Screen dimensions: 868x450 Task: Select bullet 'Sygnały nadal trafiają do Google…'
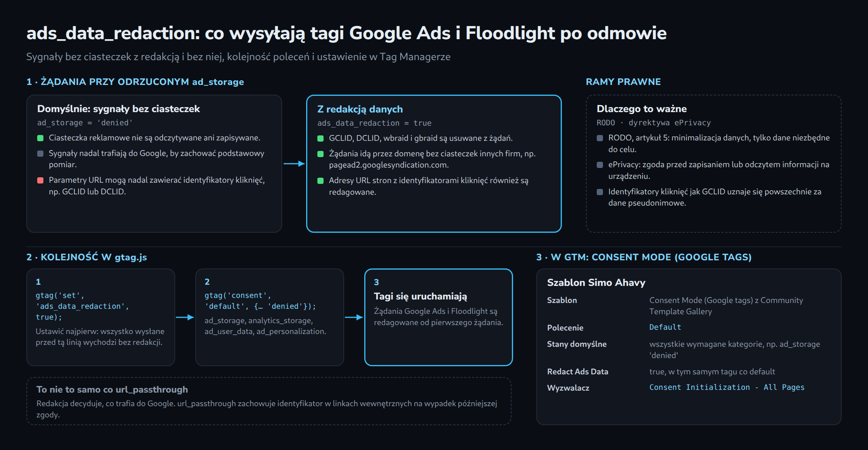(x=156, y=159)
